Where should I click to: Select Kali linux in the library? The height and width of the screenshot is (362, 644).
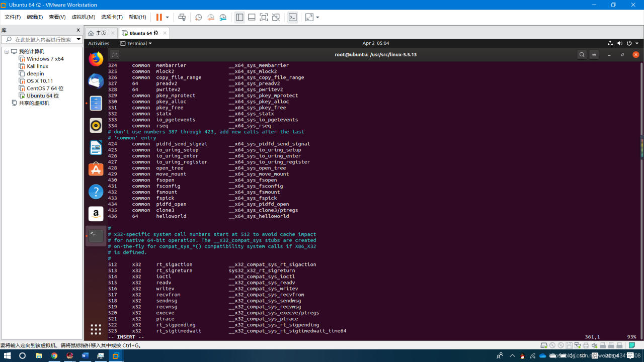(38, 66)
